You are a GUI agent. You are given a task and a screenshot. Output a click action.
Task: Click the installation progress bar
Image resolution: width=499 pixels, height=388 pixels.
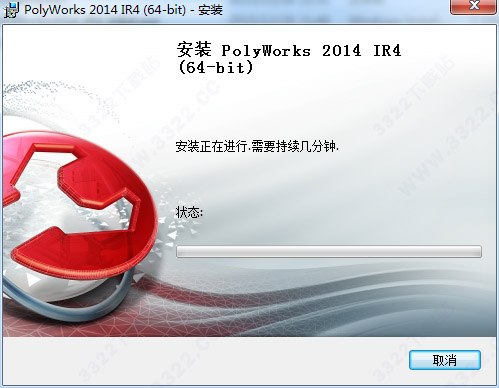tap(329, 251)
